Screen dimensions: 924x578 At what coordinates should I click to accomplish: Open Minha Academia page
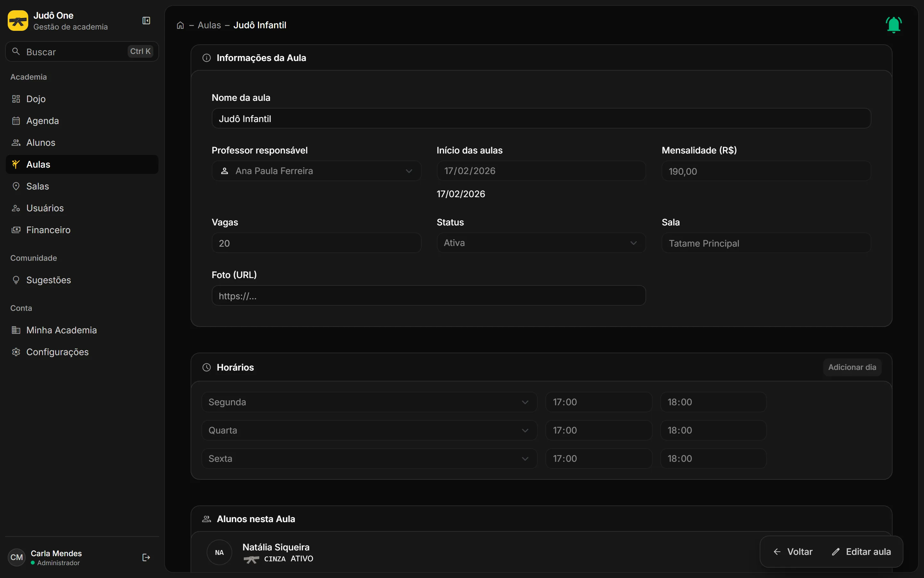[x=82, y=330]
